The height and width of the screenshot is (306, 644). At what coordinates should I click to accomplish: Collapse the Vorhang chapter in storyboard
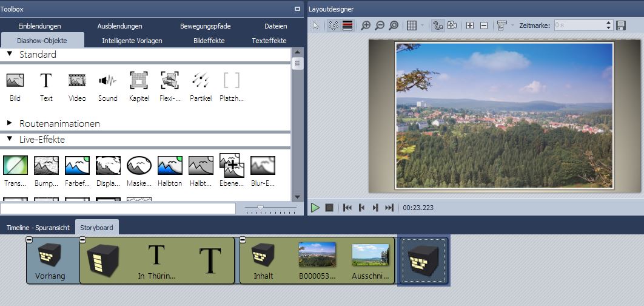click(x=30, y=240)
